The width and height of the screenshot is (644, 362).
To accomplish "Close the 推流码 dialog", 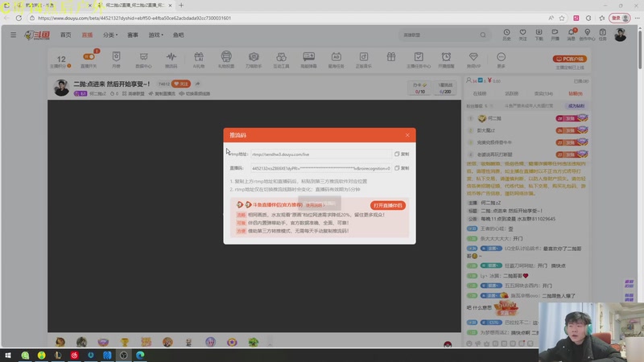I will 407,135.
